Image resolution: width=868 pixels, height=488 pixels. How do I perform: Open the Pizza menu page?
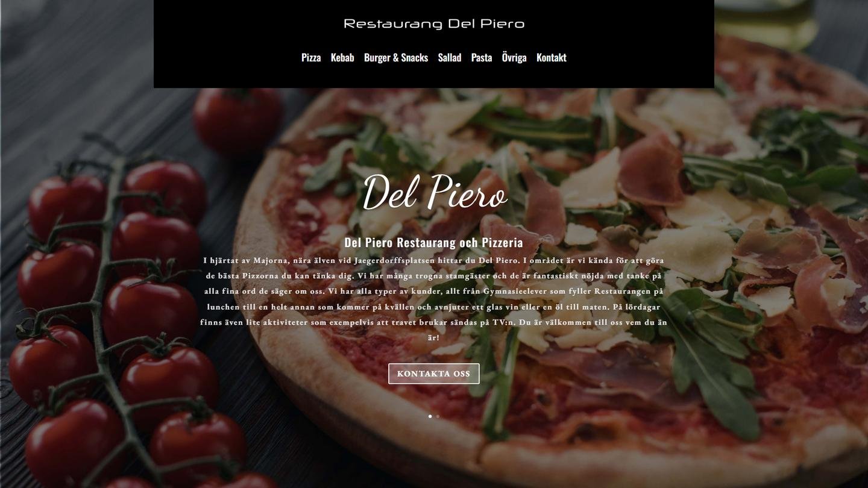pos(311,58)
